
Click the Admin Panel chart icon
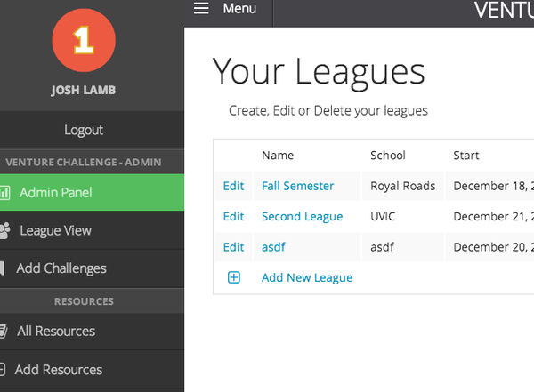coord(4,192)
